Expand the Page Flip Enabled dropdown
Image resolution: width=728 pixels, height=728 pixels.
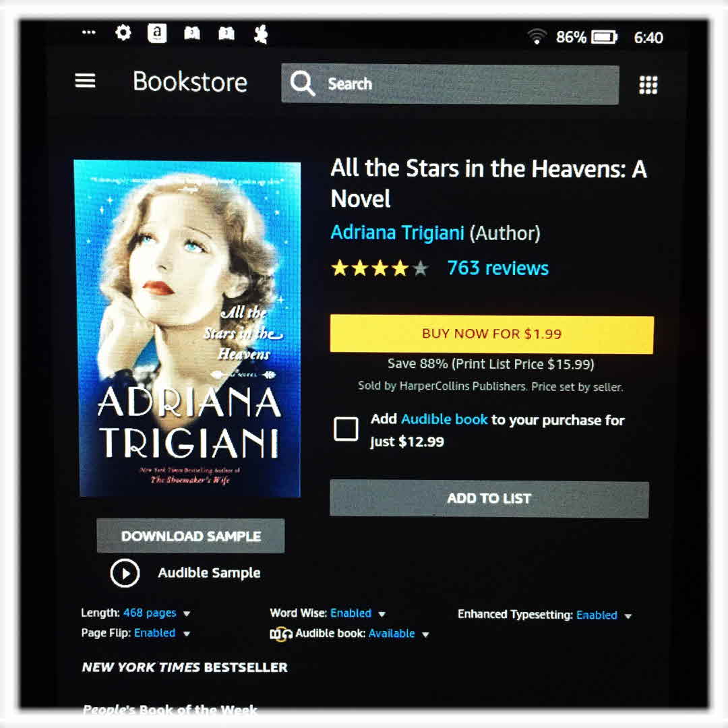(186, 634)
